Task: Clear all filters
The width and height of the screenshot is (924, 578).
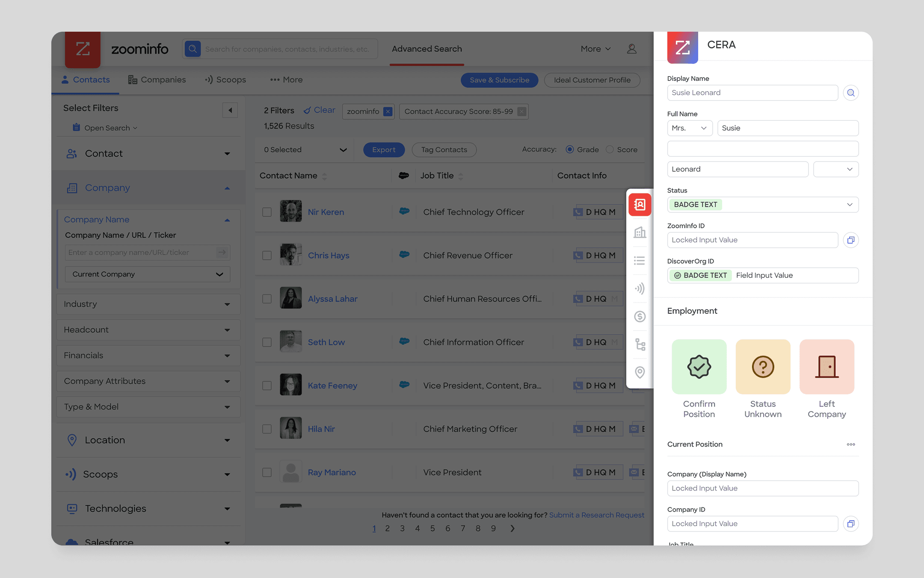Action: point(320,110)
